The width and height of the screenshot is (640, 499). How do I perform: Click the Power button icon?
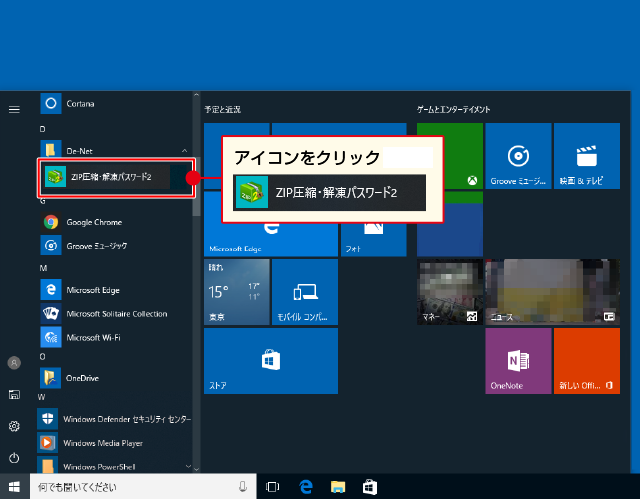(14, 458)
